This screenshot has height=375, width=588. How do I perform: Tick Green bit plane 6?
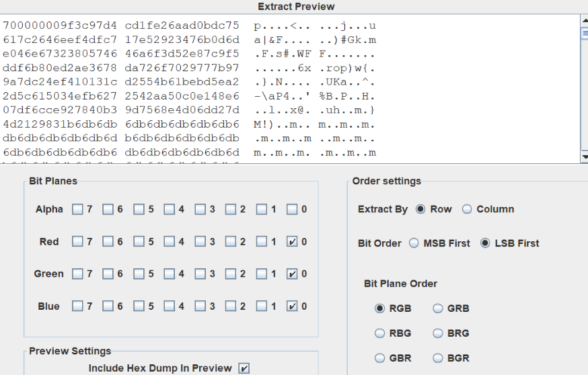tap(108, 274)
